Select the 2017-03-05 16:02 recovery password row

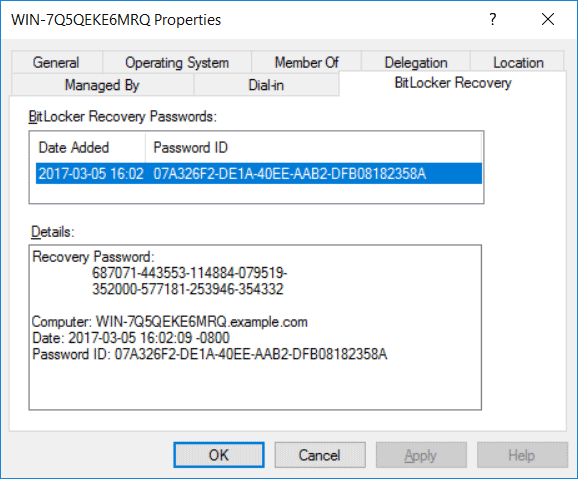pos(259,173)
